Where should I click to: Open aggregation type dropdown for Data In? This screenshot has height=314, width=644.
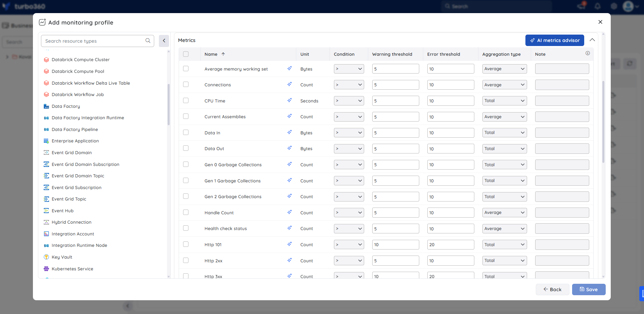504,133
